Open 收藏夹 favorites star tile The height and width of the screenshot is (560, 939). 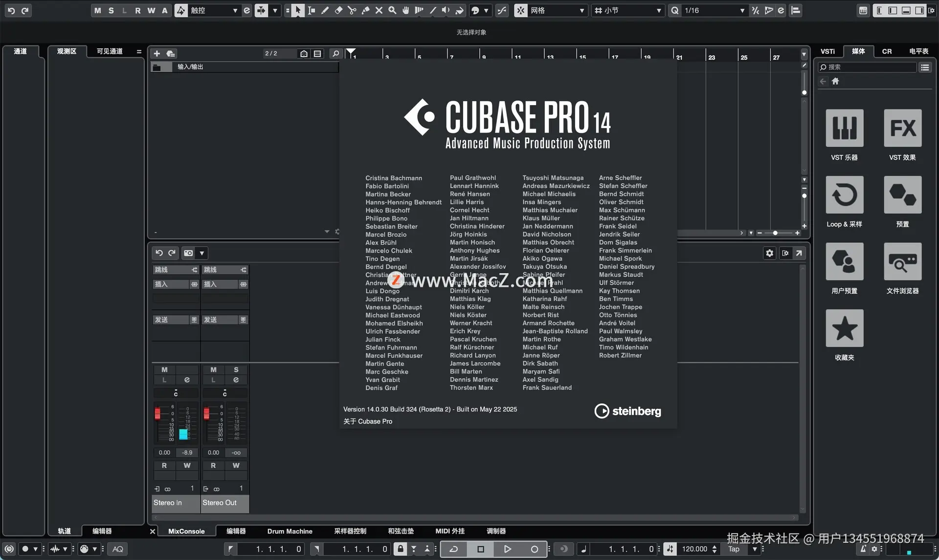point(844,328)
